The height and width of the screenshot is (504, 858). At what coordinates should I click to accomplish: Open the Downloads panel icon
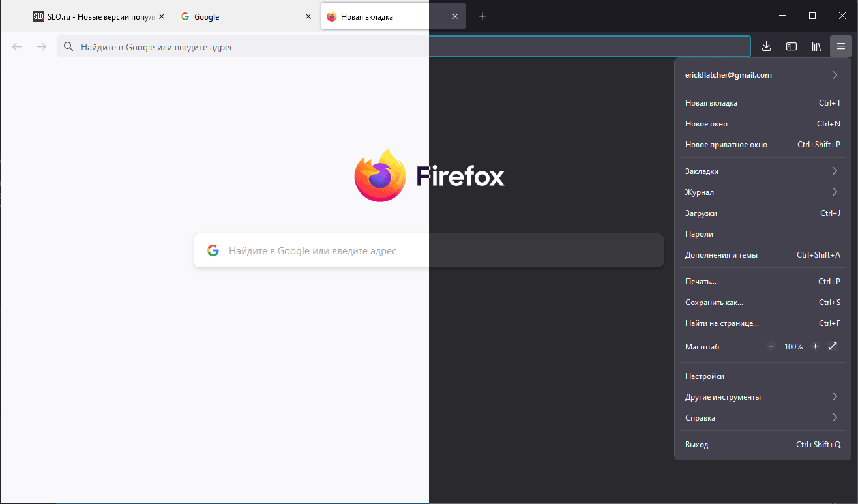[x=766, y=46]
